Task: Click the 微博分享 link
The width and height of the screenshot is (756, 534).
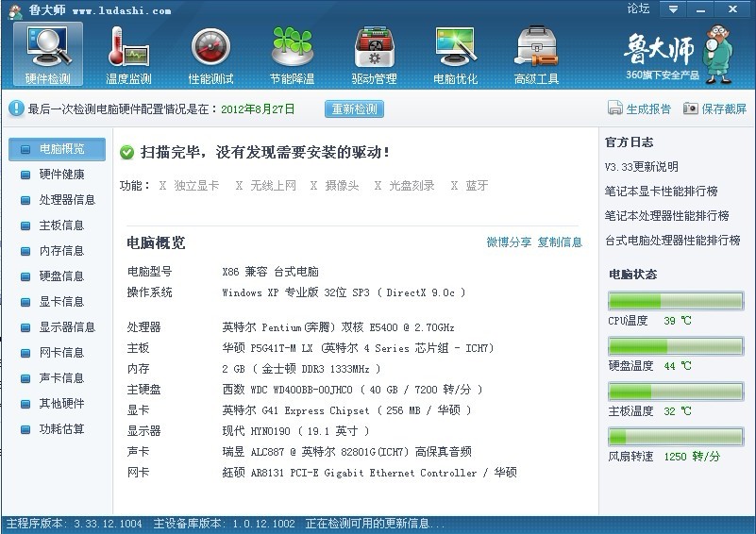Action: point(509,242)
